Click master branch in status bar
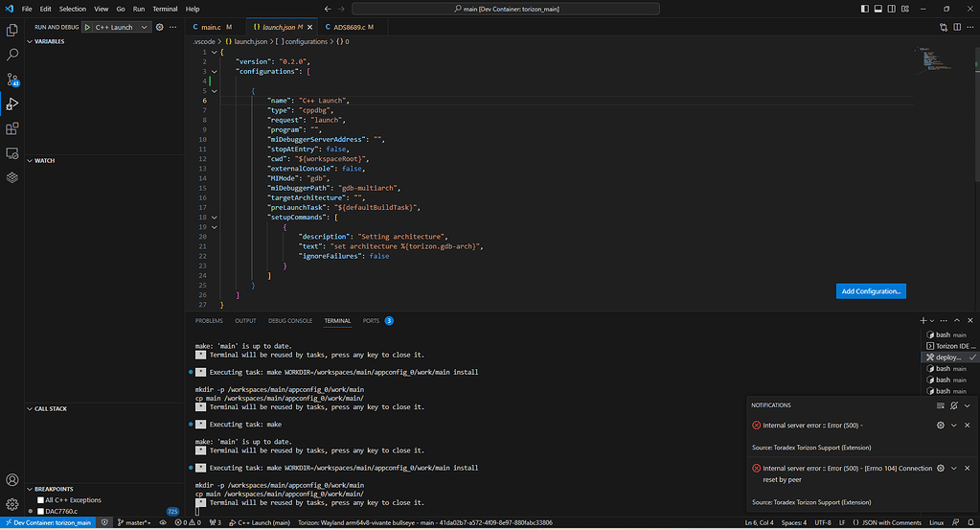Image resolution: width=980 pixels, height=530 pixels. (134, 523)
